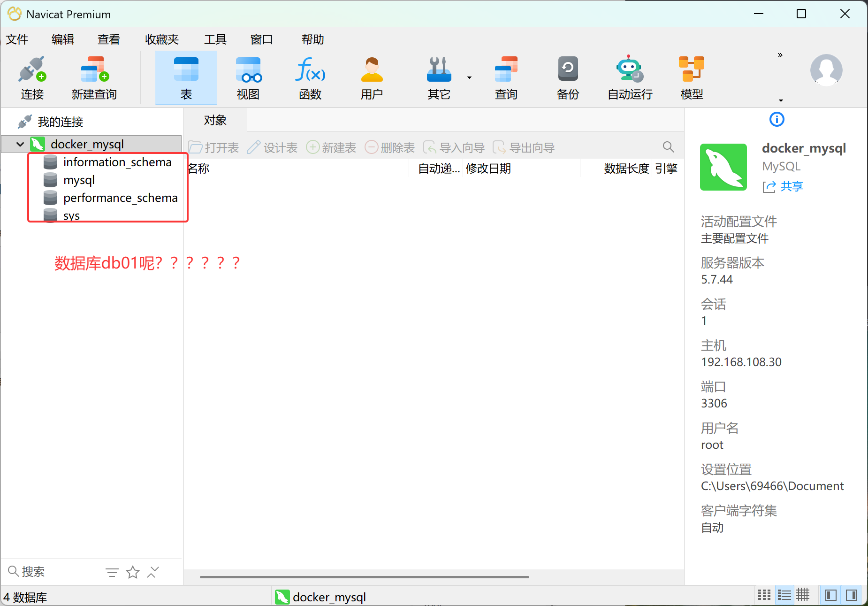Open the Model (模型) tool
Image resolution: width=868 pixels, height=606 pixels.
point(692,78)
